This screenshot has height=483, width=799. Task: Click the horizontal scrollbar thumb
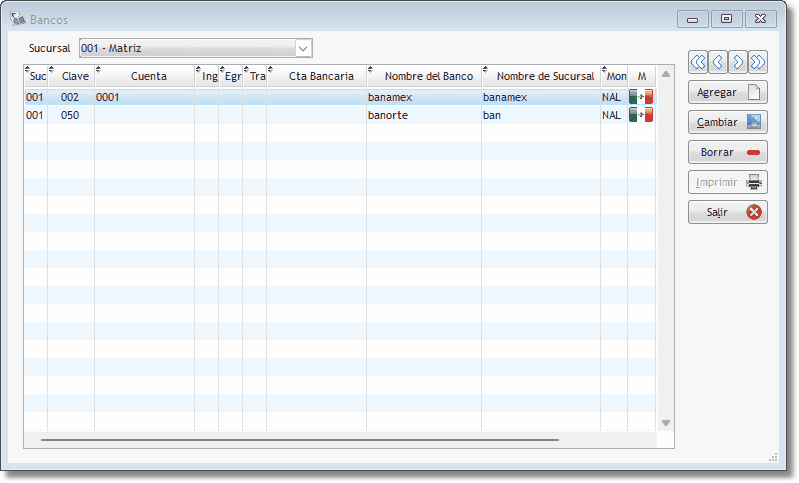click(300, 440)
